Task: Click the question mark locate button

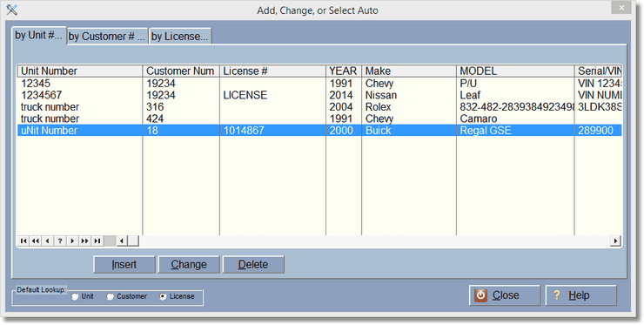Action: [60, 240]
